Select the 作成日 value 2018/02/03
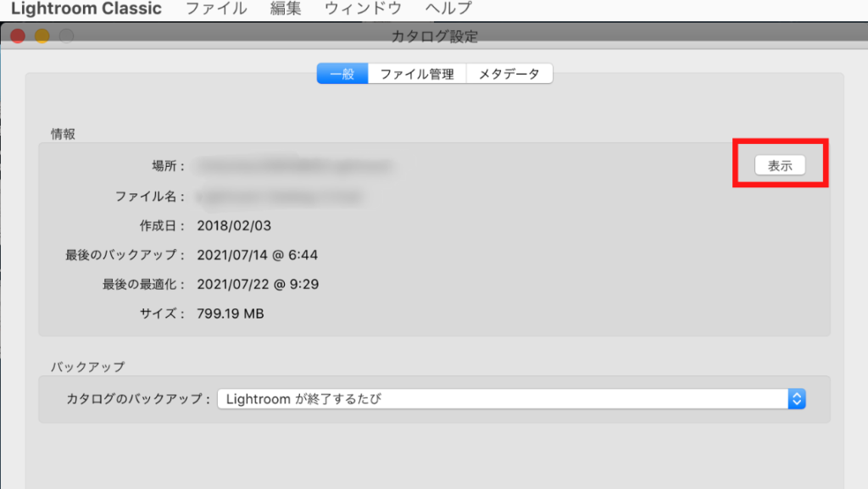Viewport: 868px width, 489px height. (x=234, y=225)
